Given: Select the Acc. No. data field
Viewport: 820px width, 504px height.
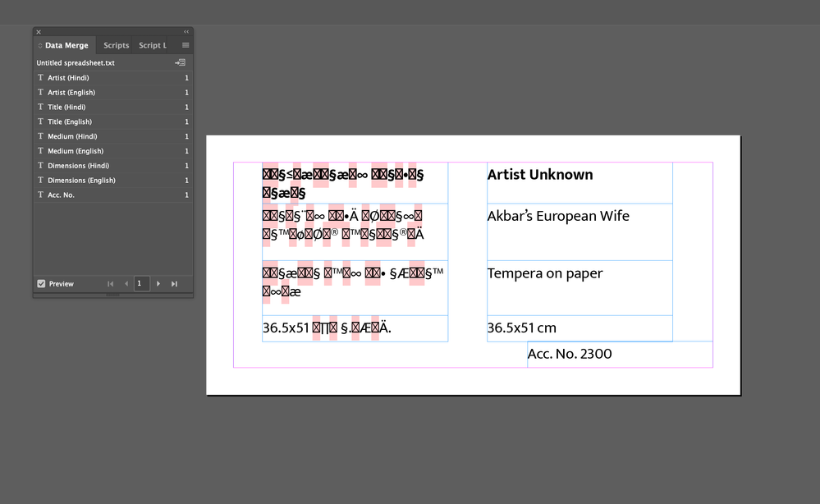Looking at the screenshot, I should (x=113, y=195).
